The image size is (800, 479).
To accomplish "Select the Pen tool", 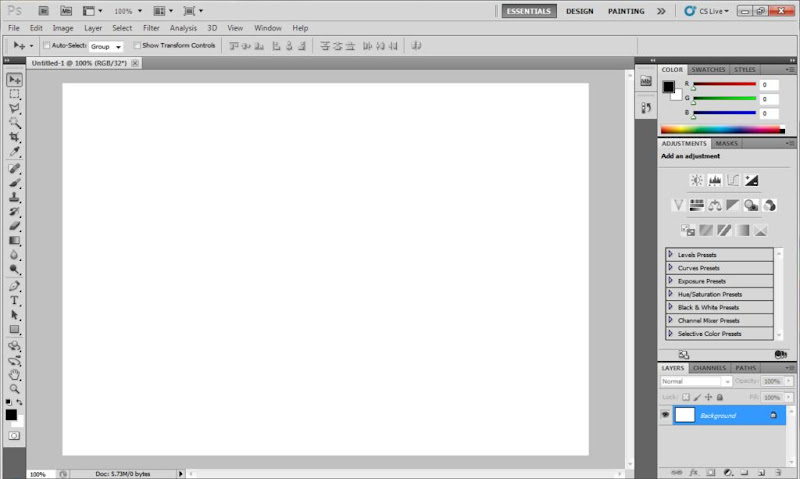I will (14, 286).
